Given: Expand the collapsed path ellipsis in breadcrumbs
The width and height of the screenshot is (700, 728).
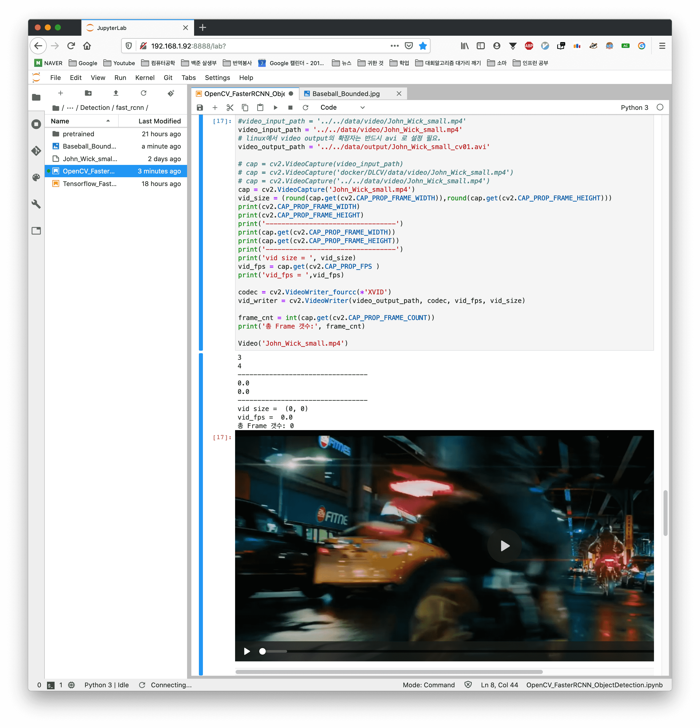Looking at the screenshot, I should coord(70,108).
